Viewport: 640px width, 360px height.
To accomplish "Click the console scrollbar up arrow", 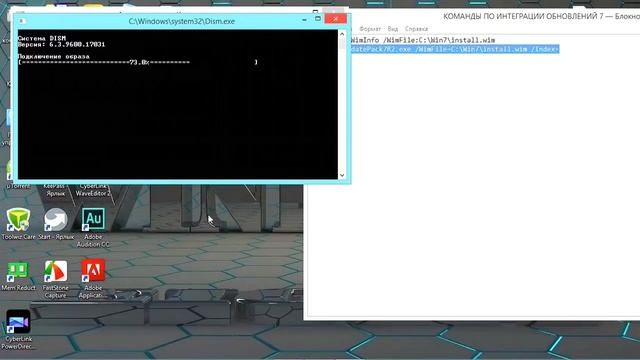I will pyautogui.click(x=342, y=34).
